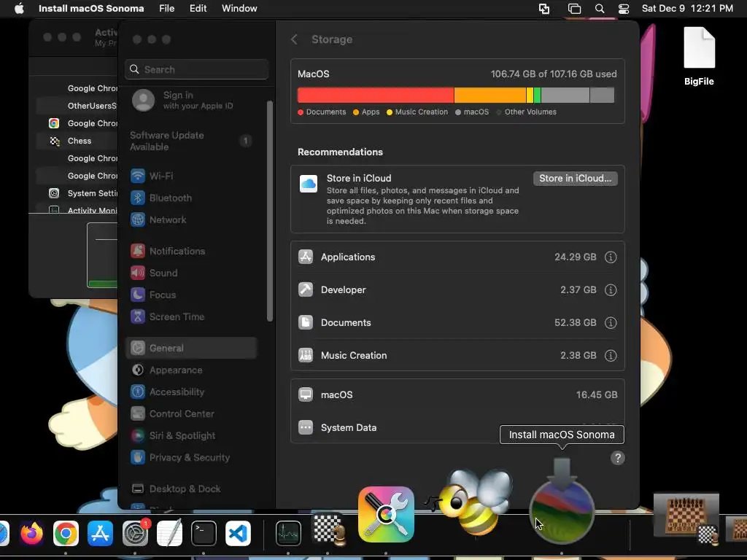This screenshot has width=747, height=560.
Task: Open Control Center from menu bar
Action: point(624,9)
